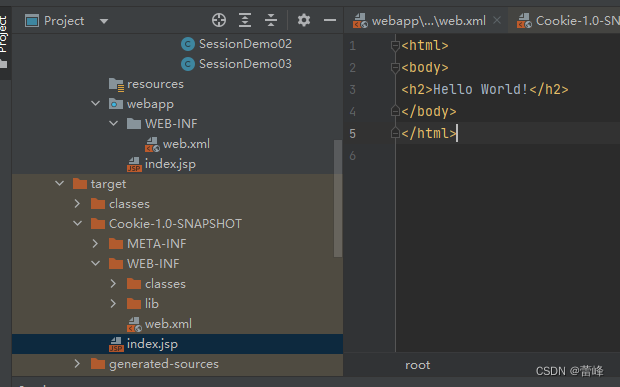620x387 pixels.
Task: Click classes folder icon under Cookie WEB-INF
Action: coord(134,284)
